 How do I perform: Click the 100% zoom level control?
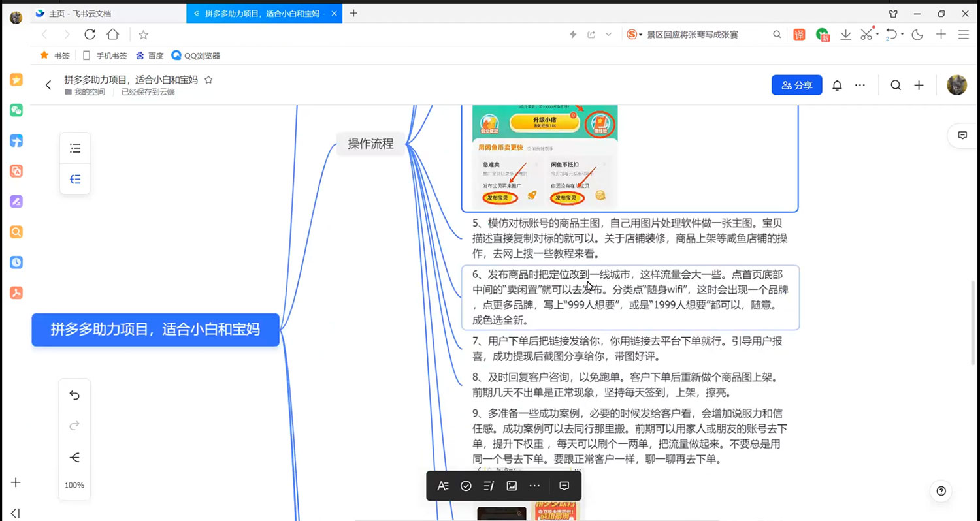click(x=74, y=485)
